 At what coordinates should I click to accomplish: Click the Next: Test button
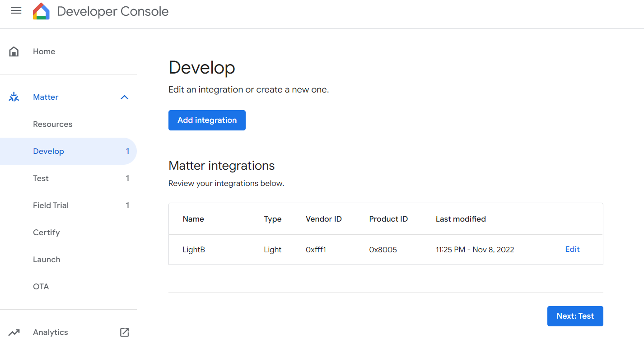pyautogui.click(x=575, y=316)
